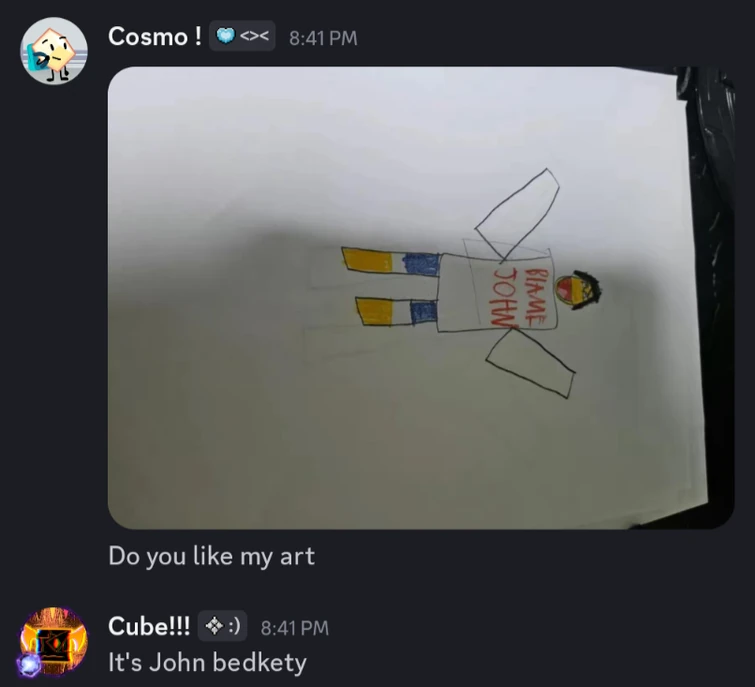Click the Cube!!! username

(x=149, y=626)
